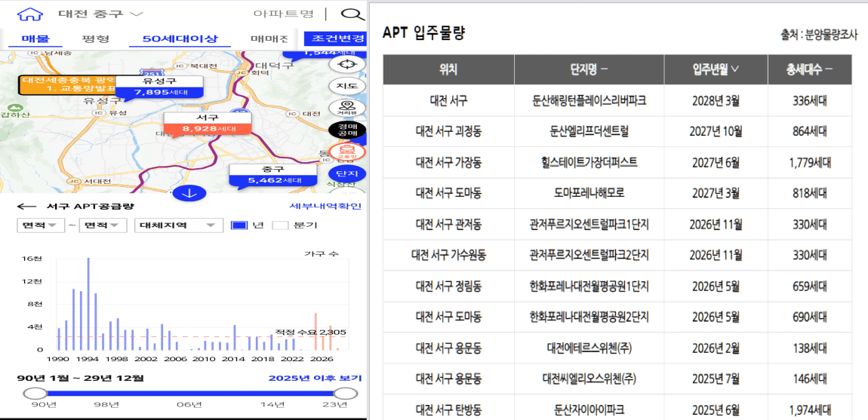Click the 서구 8,928세대 map marker
The image size is (868, 420).
click(x=208, y=124)
